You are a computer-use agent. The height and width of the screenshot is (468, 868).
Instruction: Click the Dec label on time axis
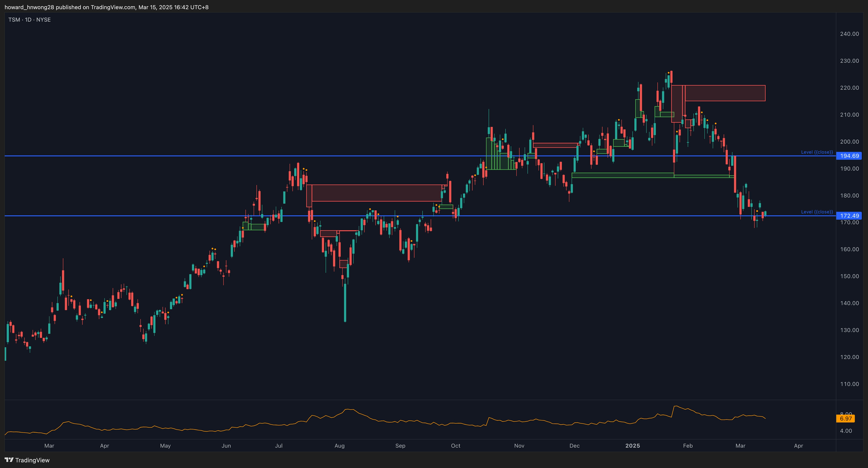click(575, 446)
